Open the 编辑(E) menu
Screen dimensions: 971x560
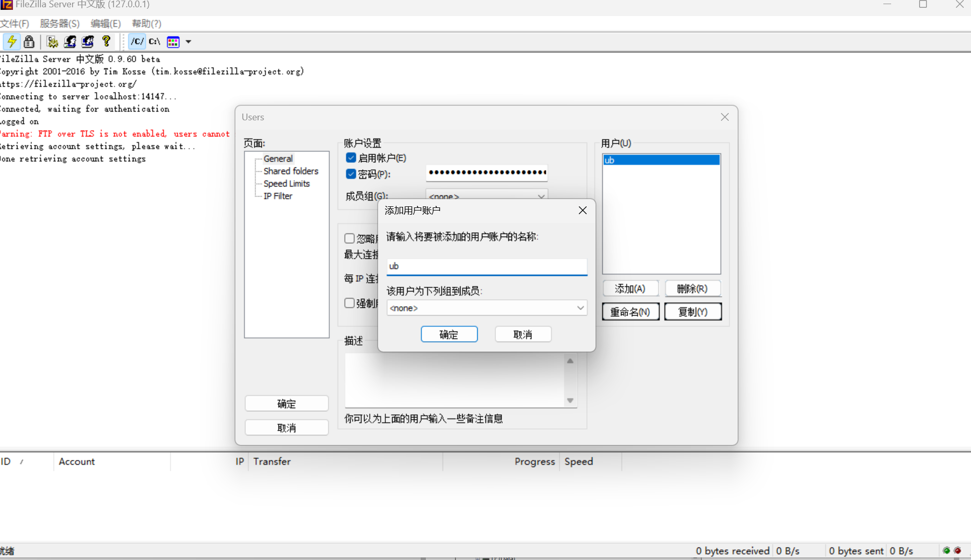point(105,24)
